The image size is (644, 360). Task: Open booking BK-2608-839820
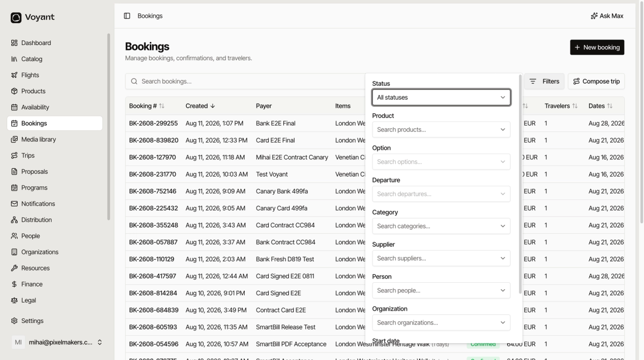pyautogui.click(x=153, y=141)
